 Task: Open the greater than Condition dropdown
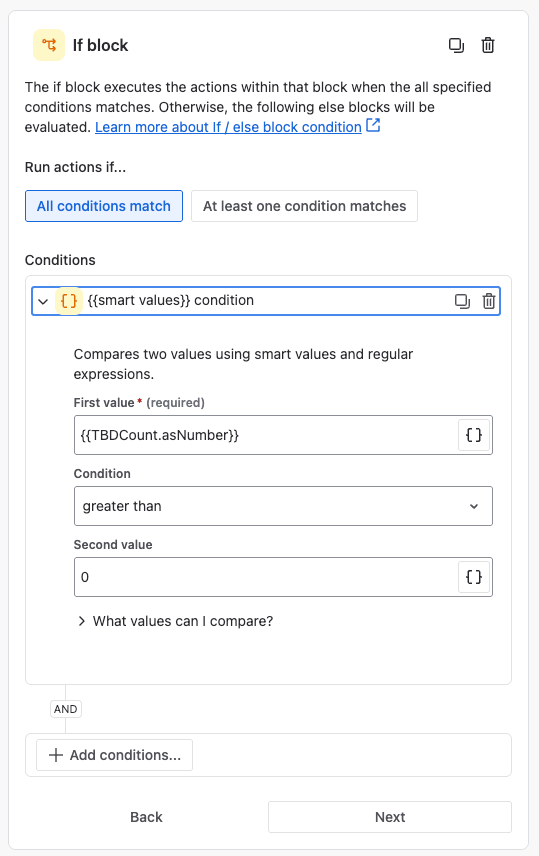click(283, 506)
